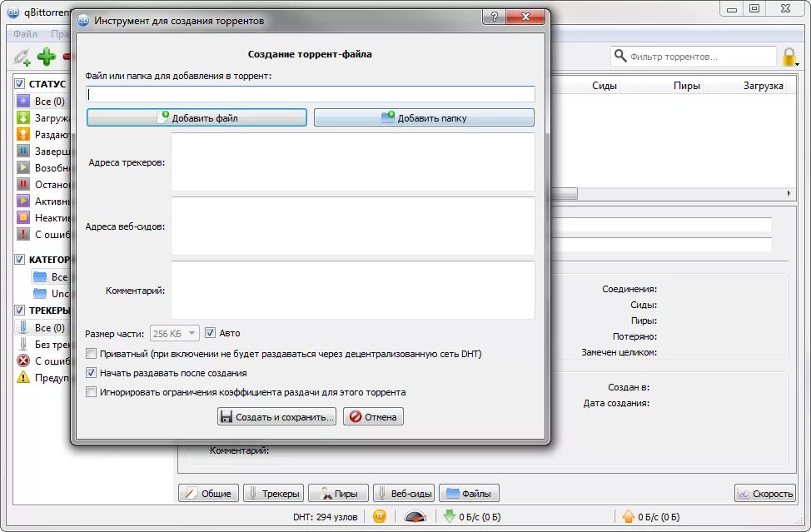811x532 pixels.
Task: Click the Отмена button
Action: point(373,417)
